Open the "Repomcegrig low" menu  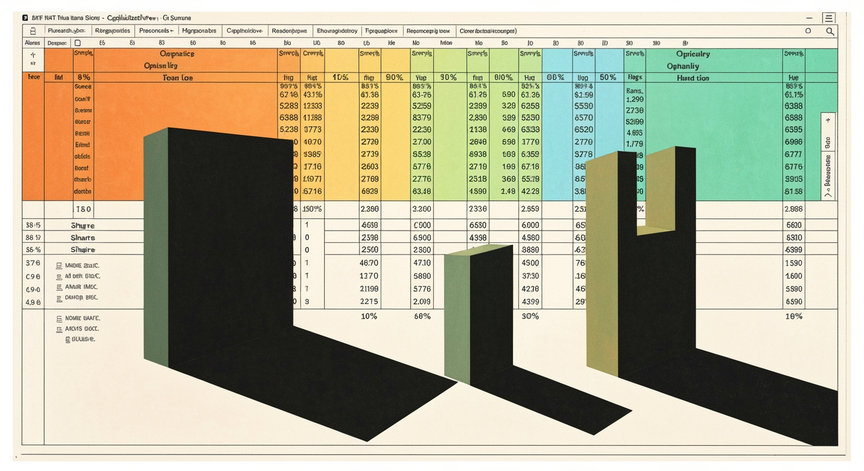tap(428, 31)
